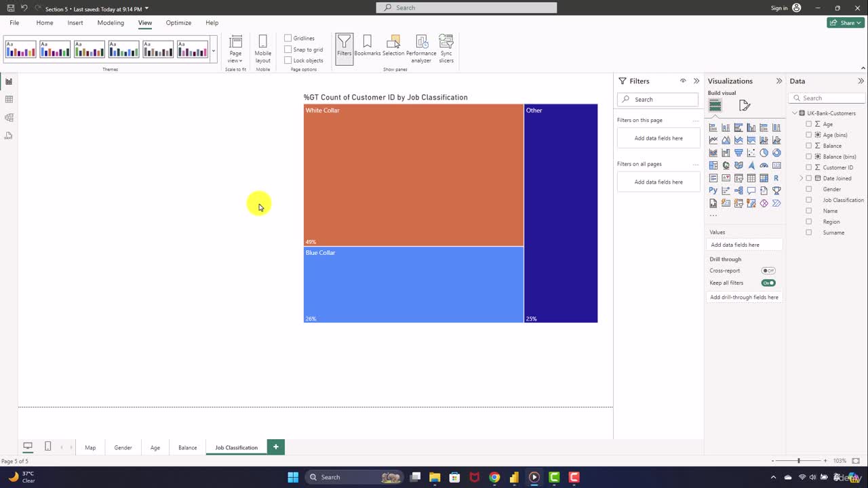Click Sign in
Image resolution: width=868 pixels, height=488 pixels.
pyautogui.click(x=779, y=8)
